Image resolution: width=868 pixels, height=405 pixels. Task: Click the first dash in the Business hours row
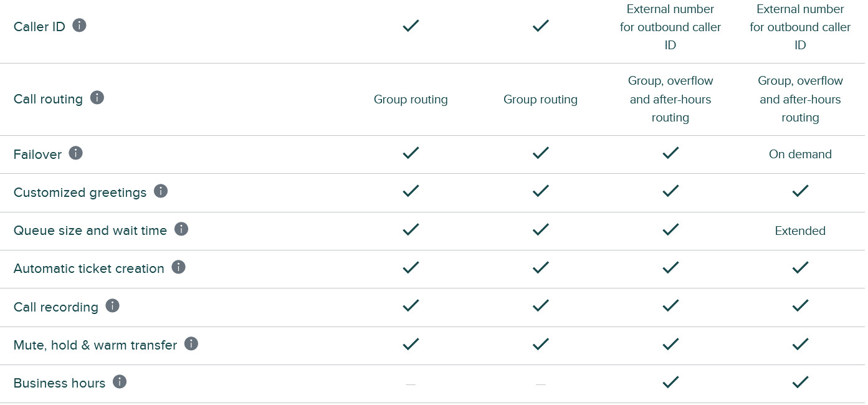coord(411,384)
